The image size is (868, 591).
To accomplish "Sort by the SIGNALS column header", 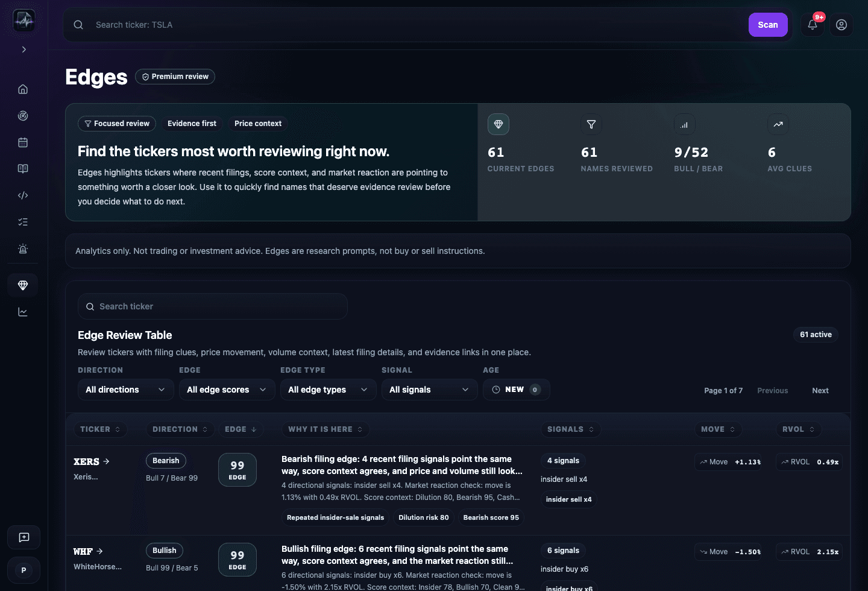I will [x=570, y=429].
